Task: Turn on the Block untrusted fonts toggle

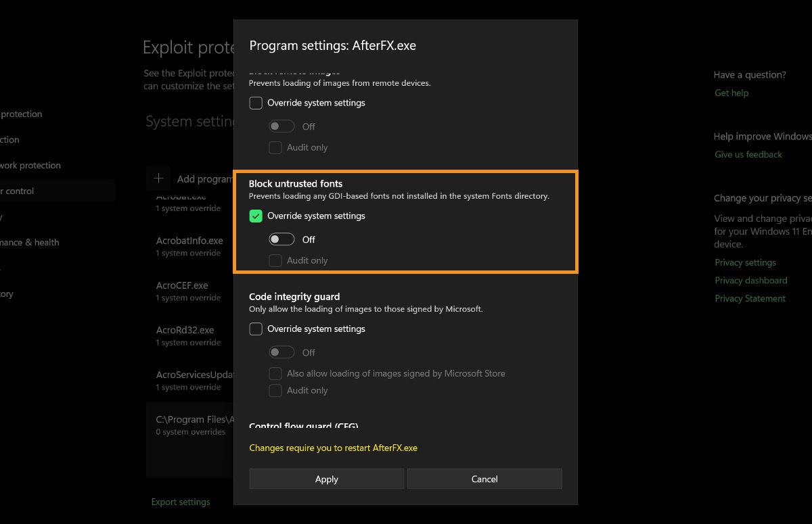Action: pyautogui.click(x=281, y=239)
